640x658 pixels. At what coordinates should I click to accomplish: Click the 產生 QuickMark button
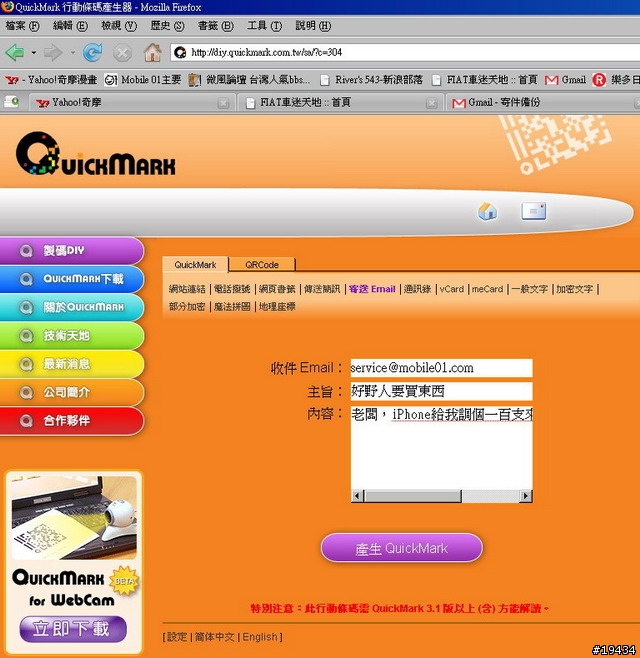point(402,548)
